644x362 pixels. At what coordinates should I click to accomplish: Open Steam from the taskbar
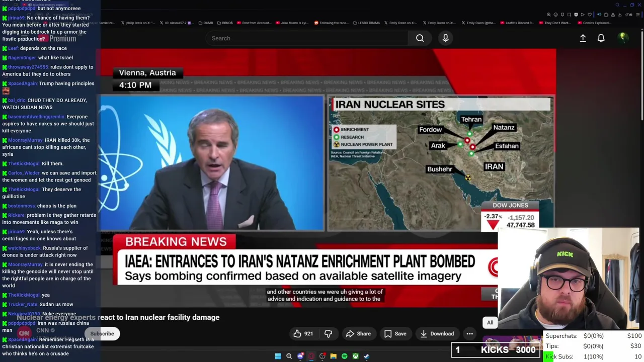click(x=366, y=356)
